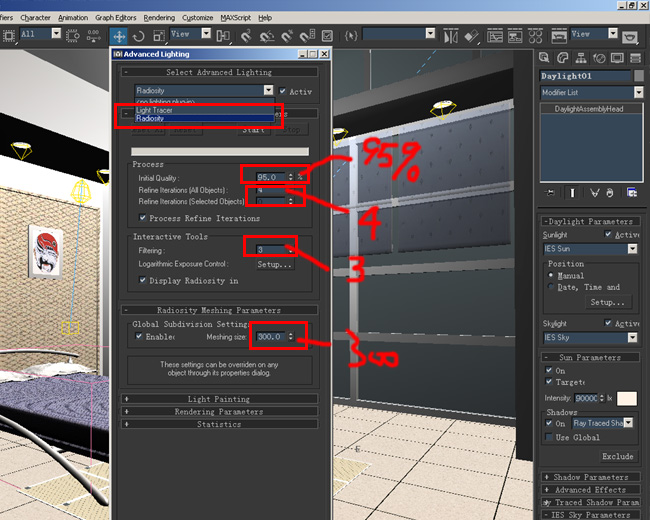Switch to the Create command panel tab
This screenshot has width=650, height=520.
click(x=544, y=58)
